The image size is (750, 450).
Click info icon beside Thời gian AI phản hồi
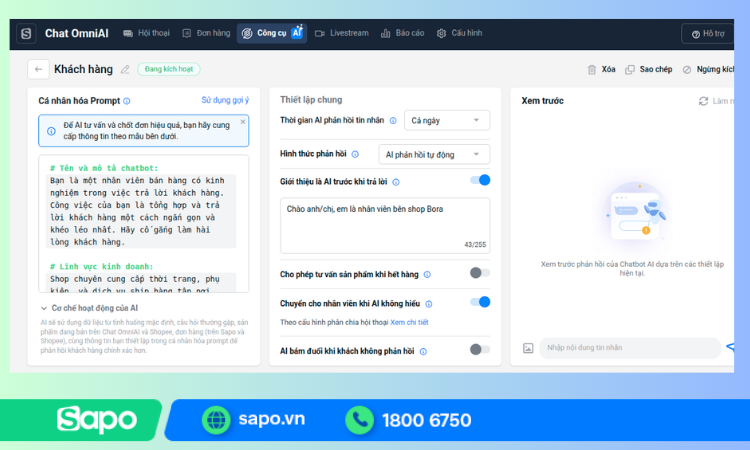tap(393, 121)
